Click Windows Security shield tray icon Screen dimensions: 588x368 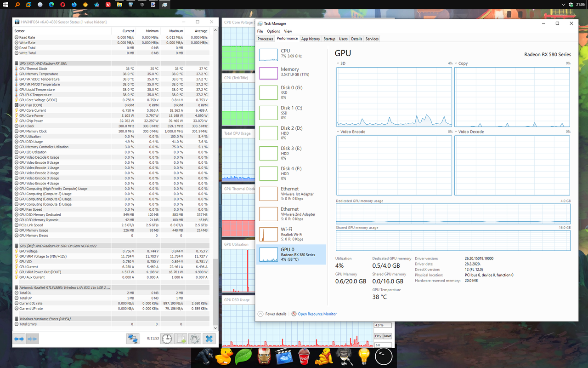pyautogui.click(x=571, y=5)
